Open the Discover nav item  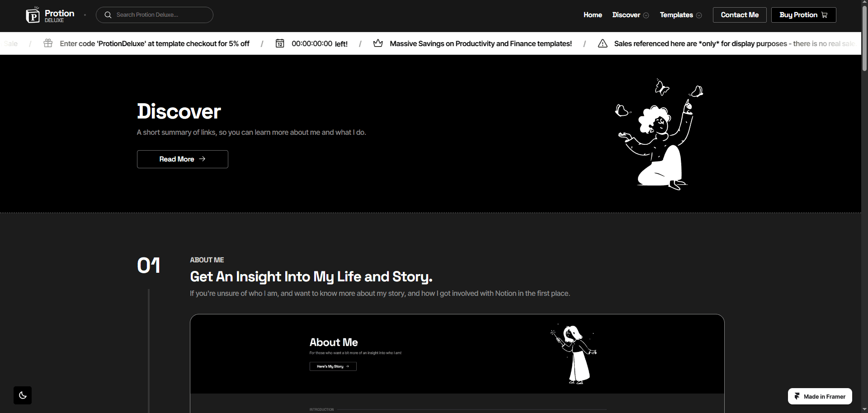click(626, 15)
